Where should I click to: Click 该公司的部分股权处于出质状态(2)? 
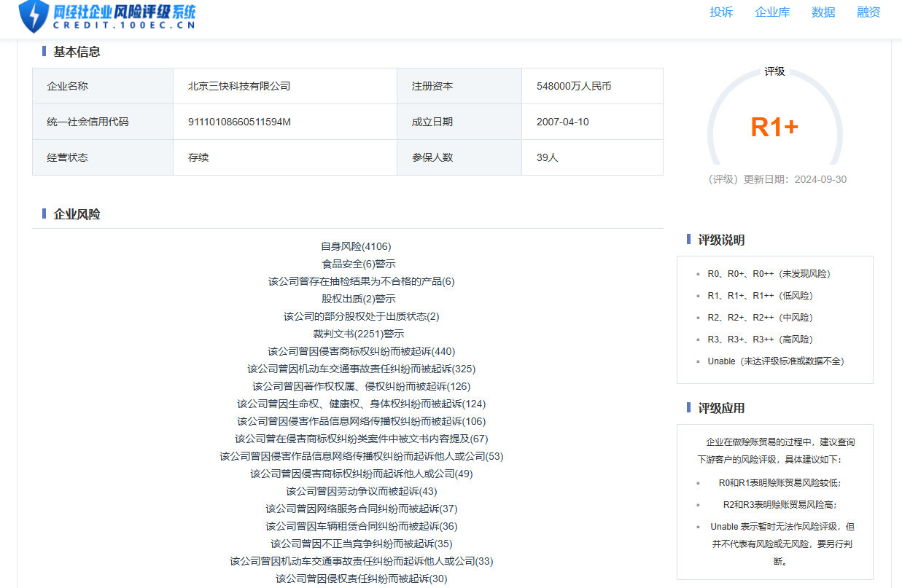point(361,316)
